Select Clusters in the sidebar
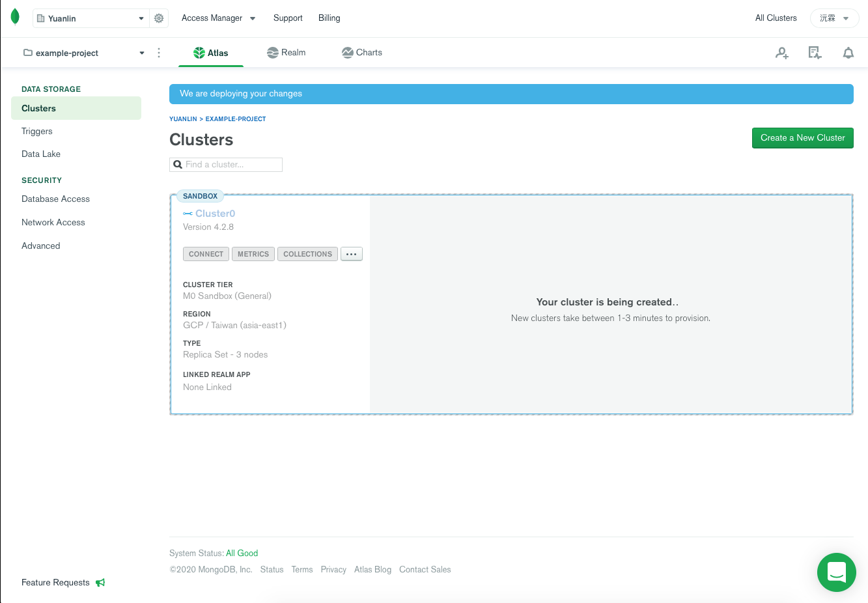 pos(76,108)
